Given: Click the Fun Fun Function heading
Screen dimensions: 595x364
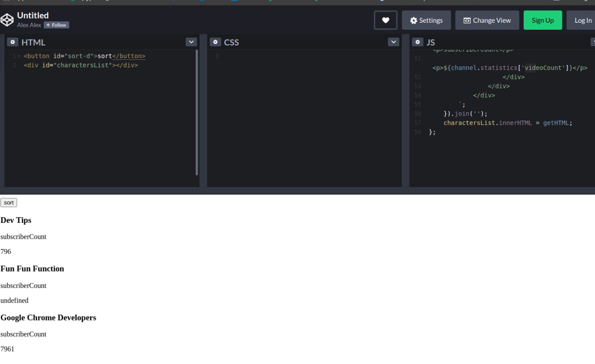Looking at the screenshot, I should pos(32,269).
